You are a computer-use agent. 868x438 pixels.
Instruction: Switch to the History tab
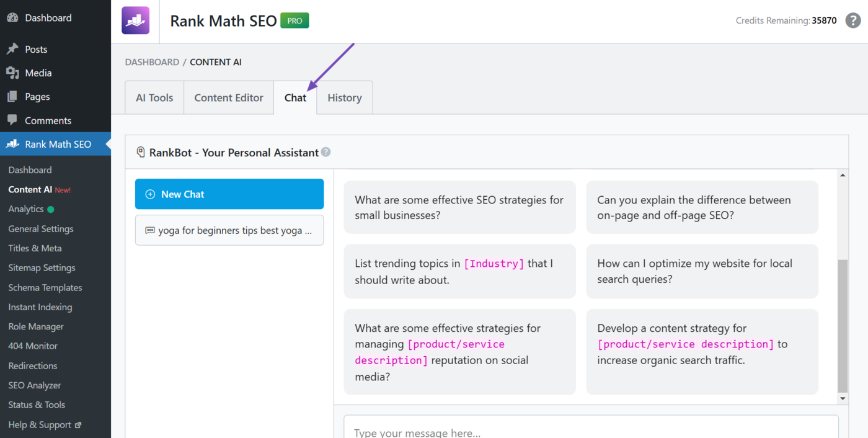(344, 98)
